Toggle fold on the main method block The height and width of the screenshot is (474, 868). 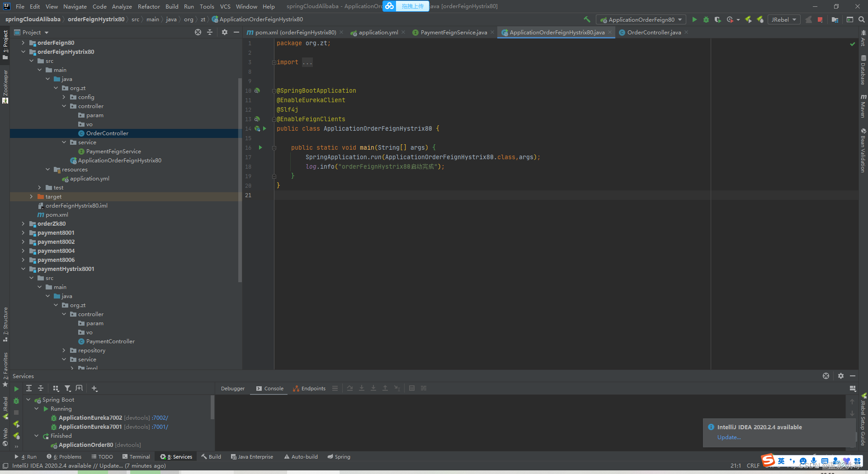(x=274, y=148)
